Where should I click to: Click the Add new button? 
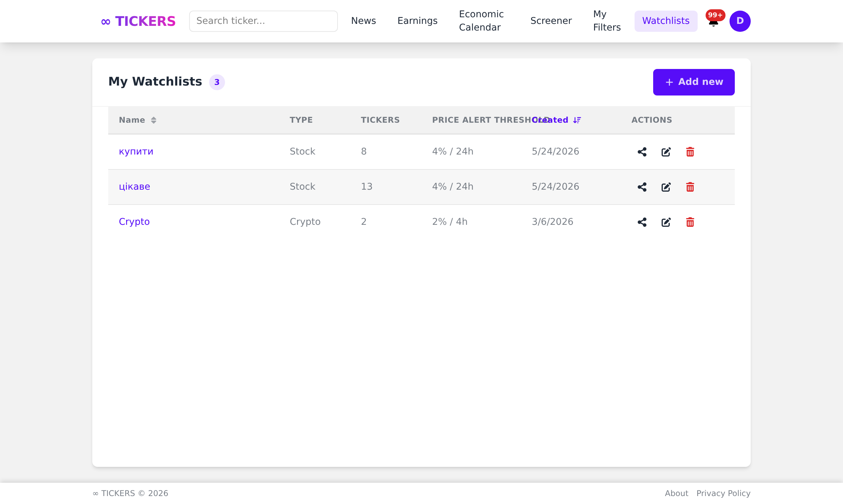[x=693, y=82]
